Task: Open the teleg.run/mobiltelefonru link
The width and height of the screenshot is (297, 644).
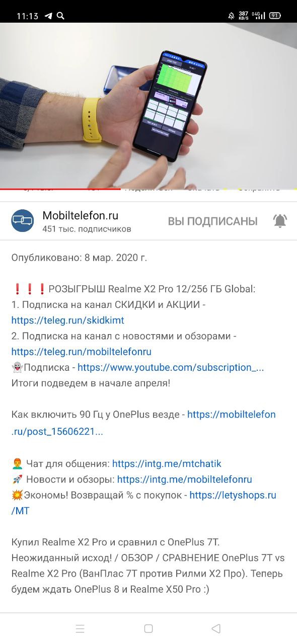Action: coord(82,352)
